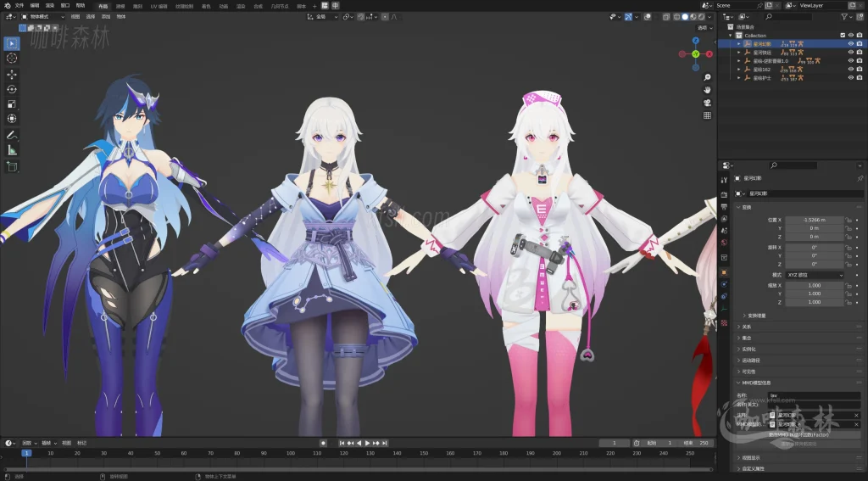Click the Location X value -1.5266 m
868x481 pixels.
point(815,220)
